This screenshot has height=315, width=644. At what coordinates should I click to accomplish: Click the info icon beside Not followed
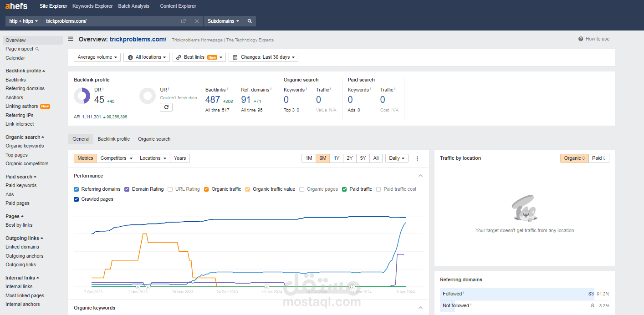pos(471,305)
